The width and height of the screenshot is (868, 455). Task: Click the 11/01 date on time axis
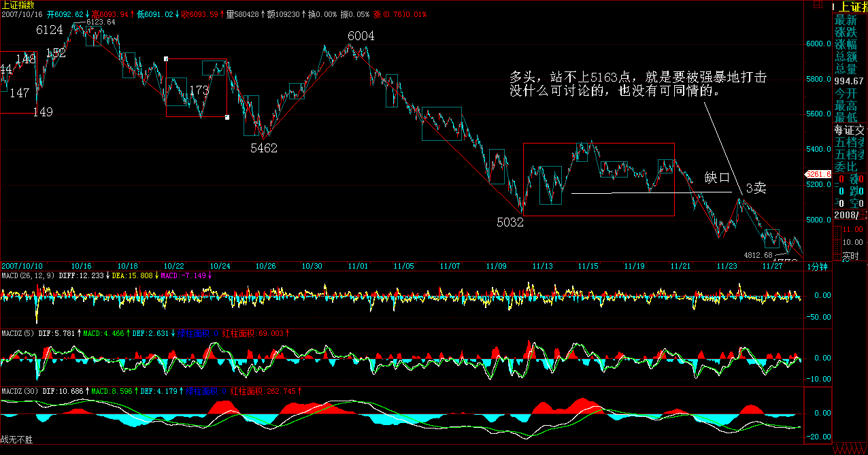pyautogui.click(x=358, y=266)
